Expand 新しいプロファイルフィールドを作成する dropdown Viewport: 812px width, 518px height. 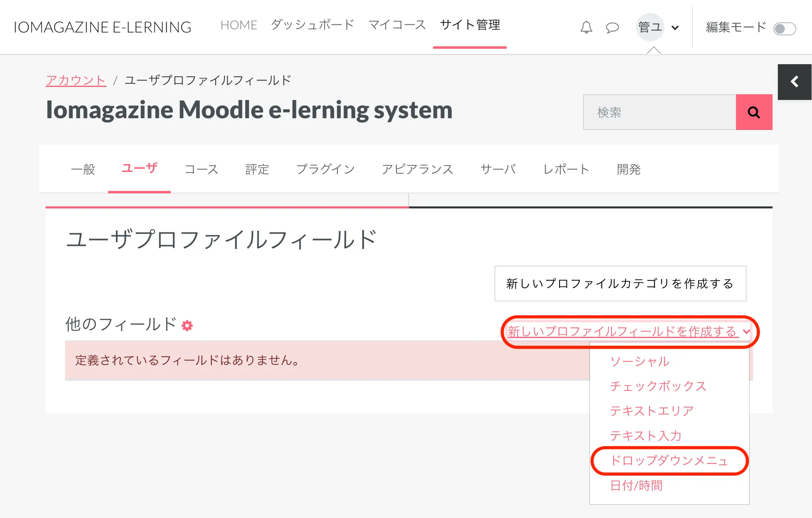click(x=628, y=332)
